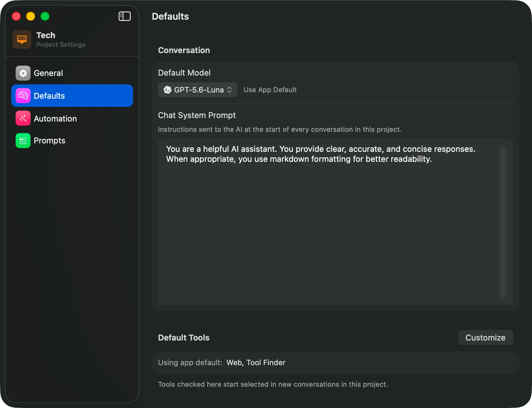The image size is (532, 408).
Task: Click the 'Web, Tool Finder' text
Action: [256, 363]
